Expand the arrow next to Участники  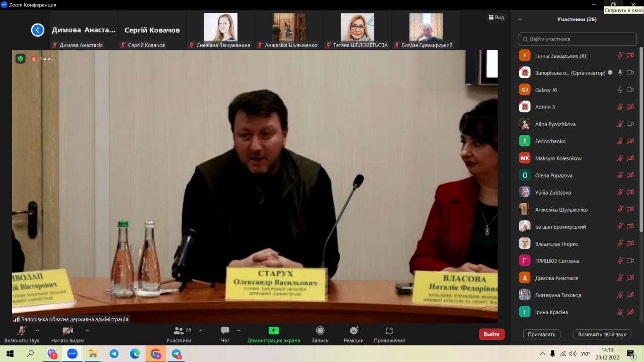coord(201,331)
